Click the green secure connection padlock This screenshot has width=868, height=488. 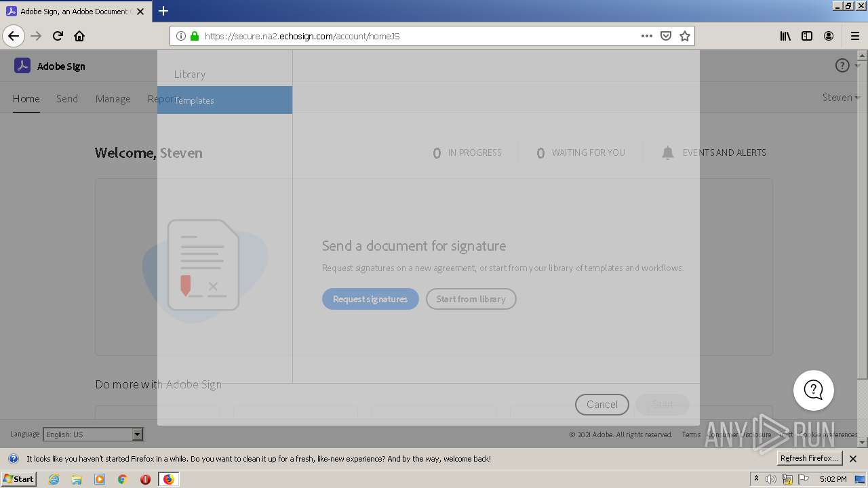coord(195,36)
